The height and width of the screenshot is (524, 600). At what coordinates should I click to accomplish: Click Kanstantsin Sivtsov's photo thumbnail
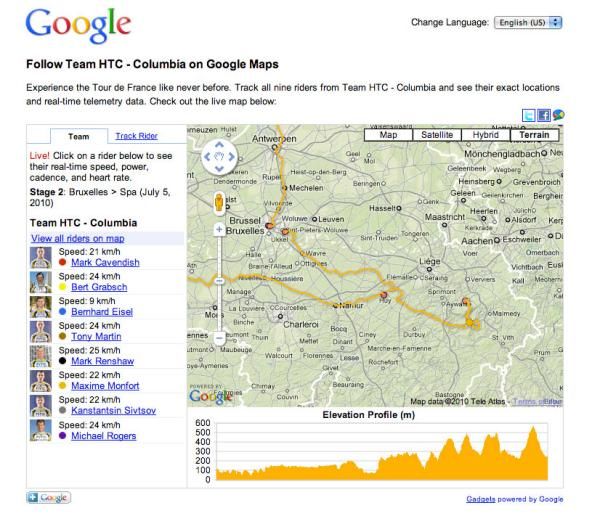pos(41,406)
